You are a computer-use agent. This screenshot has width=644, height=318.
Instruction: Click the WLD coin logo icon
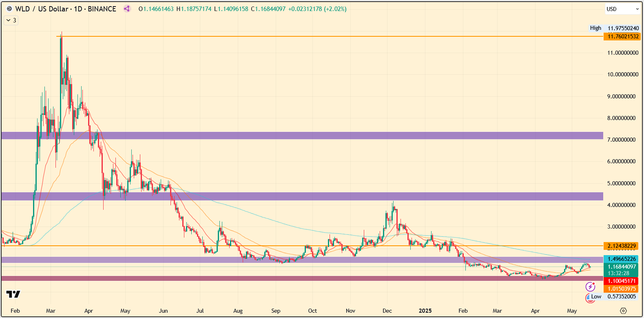(9, 9)
